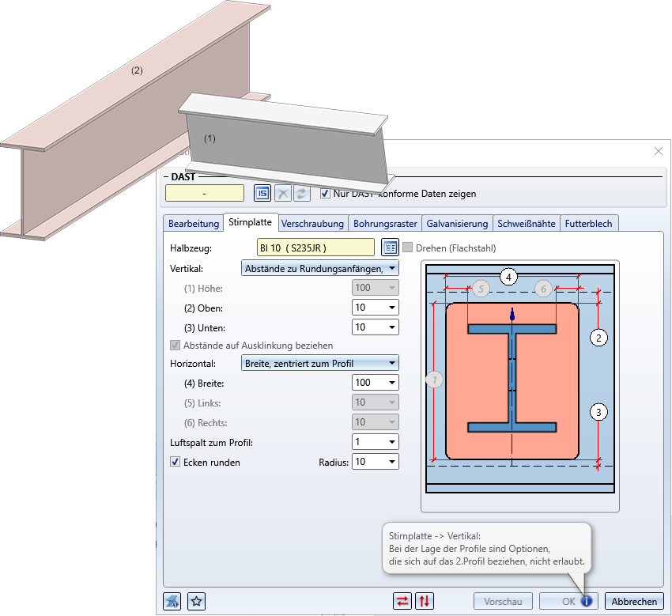Uncheck the 'Ecken runden' checkbox
The width and height of the screenshot is (672, 616).
pyautogui.click(x=176, y=462)
